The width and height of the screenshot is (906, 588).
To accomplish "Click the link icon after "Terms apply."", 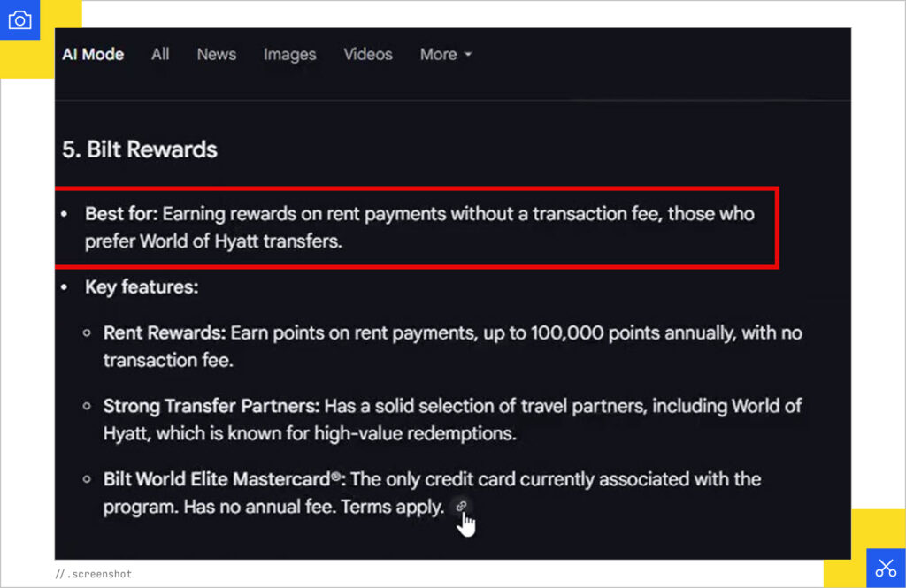I will click(460, 507).
